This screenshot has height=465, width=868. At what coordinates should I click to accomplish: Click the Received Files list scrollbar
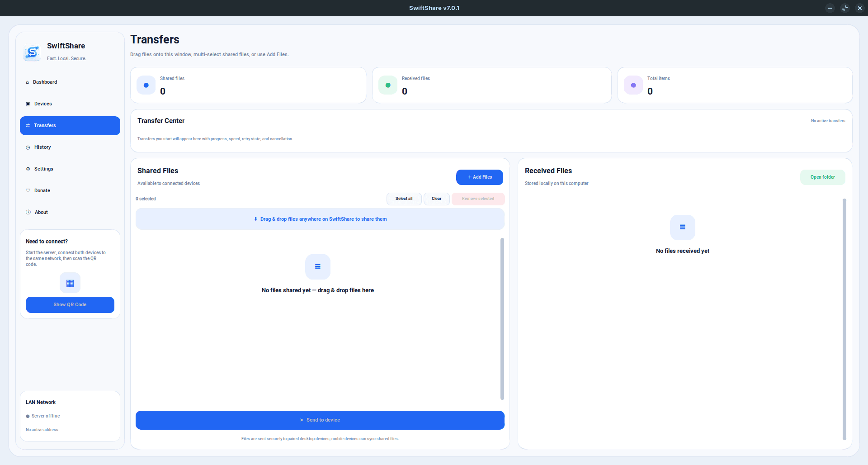pos(844,319)
